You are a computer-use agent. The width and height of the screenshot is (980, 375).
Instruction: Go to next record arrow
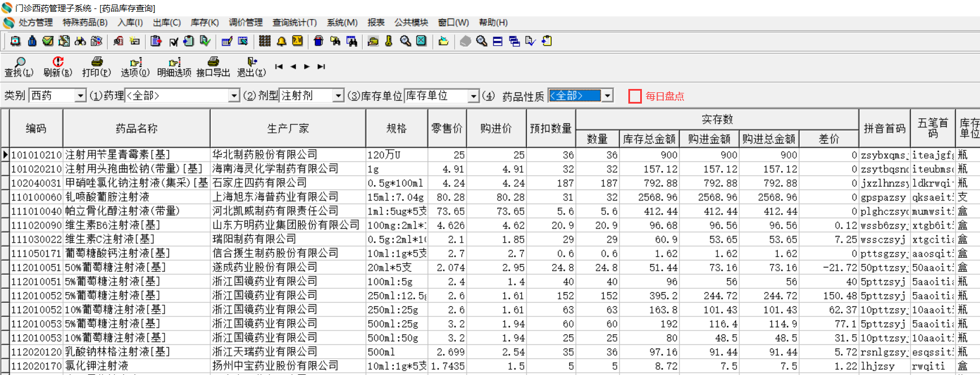tap(307, 66)
